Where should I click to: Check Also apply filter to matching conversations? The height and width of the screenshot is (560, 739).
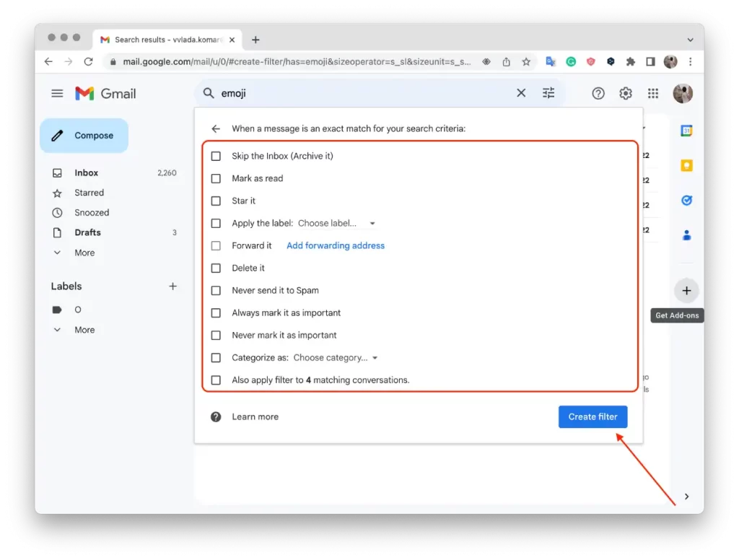[x=216, y=380]
